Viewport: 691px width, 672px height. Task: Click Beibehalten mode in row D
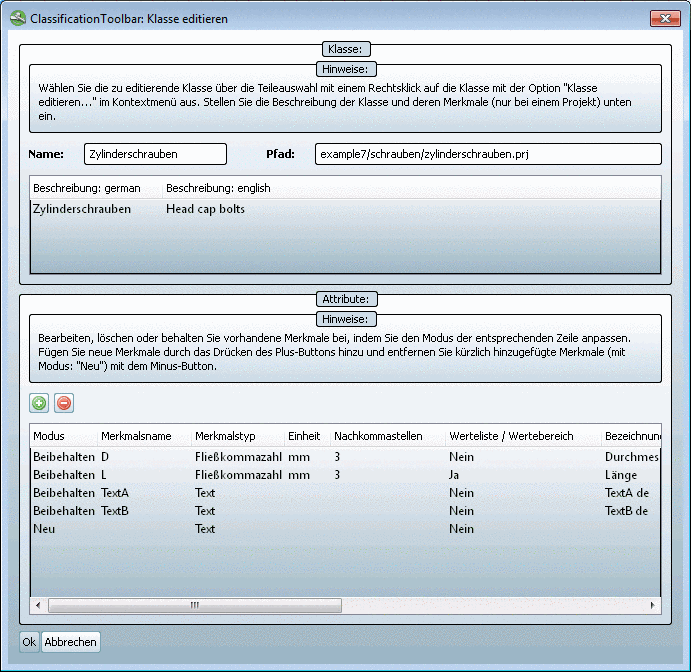tap(64, 457)
